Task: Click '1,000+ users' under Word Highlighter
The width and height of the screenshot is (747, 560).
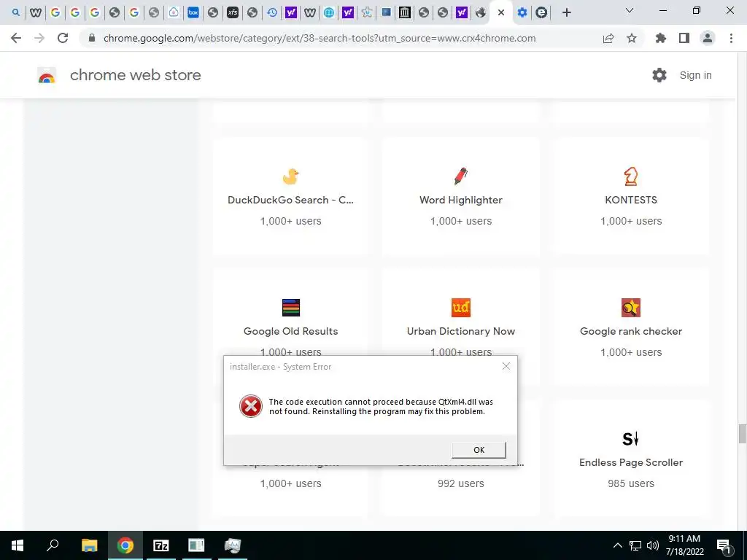Action: coord(461,221)
